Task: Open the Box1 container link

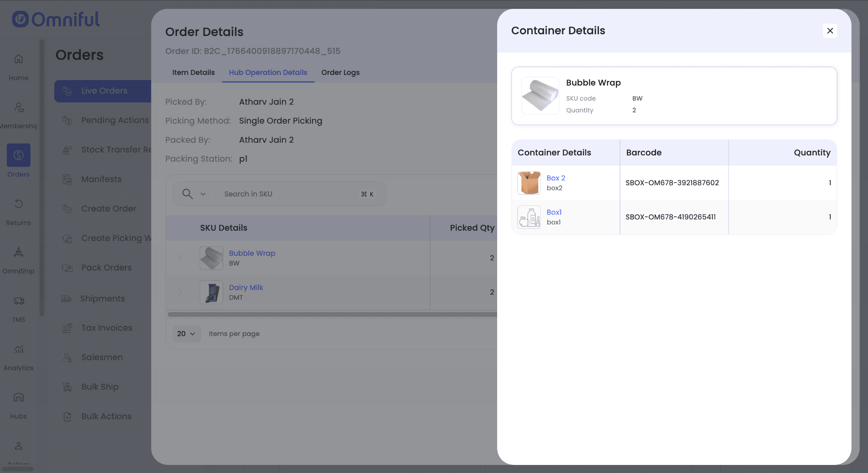Action: click(x=554, y=212)
